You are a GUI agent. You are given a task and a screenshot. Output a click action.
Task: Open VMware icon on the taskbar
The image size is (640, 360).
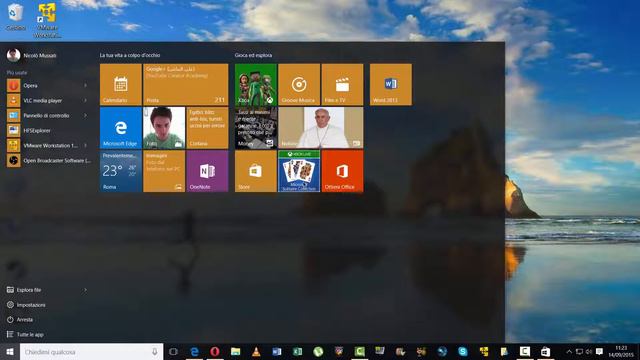coord(484,351)
